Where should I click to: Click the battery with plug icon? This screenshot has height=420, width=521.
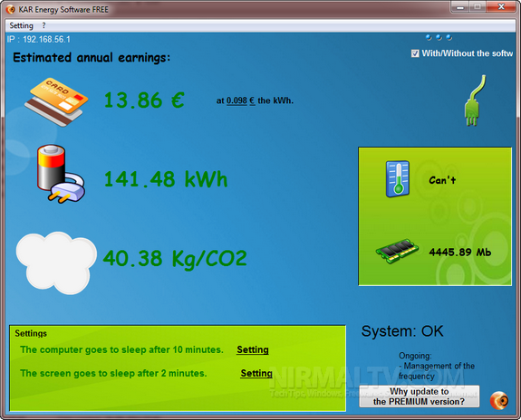tap(61, 173)
